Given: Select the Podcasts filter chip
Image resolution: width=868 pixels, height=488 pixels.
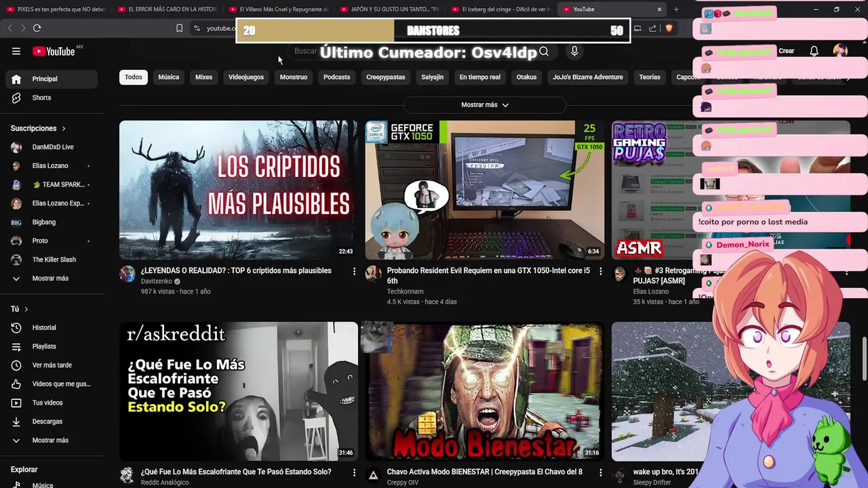Looking at the screenshot, I should (x=337, y=77).
